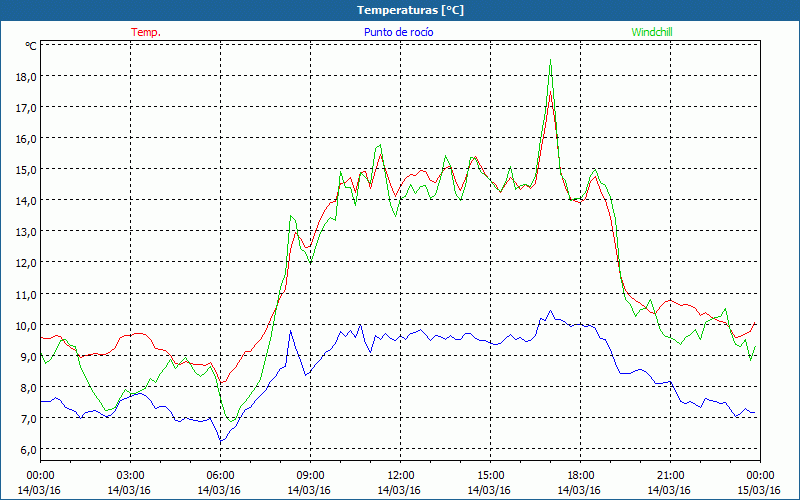Click the 14,0 value on the y-axis
Image resolution: width=800 pixels, height=500 pixels.
tap(27, 201)
